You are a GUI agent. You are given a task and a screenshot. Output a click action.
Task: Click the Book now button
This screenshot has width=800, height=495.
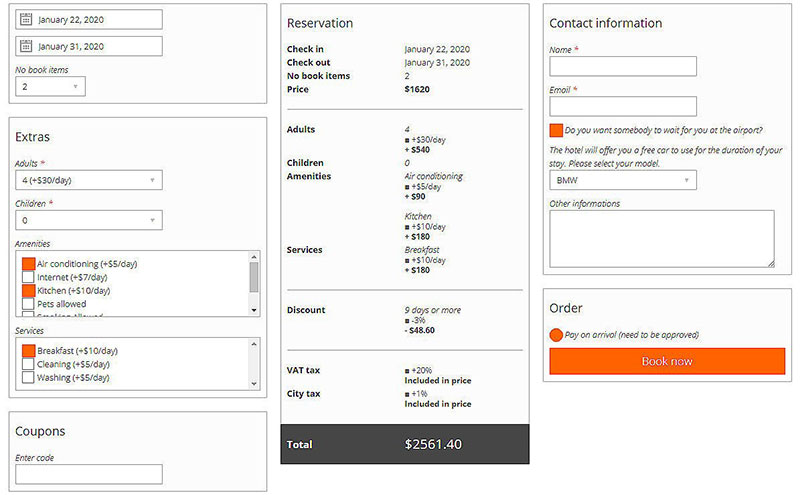point(667,361)
